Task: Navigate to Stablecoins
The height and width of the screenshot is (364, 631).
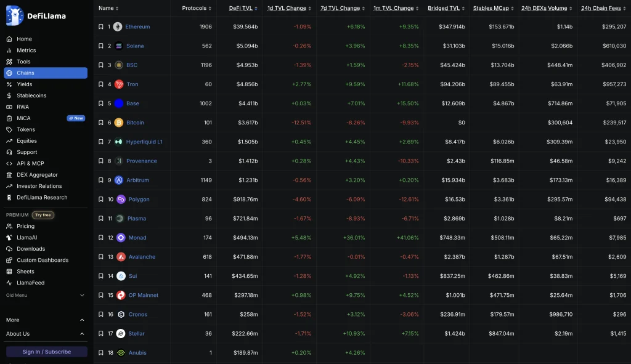Action: (x=31, y=95)
